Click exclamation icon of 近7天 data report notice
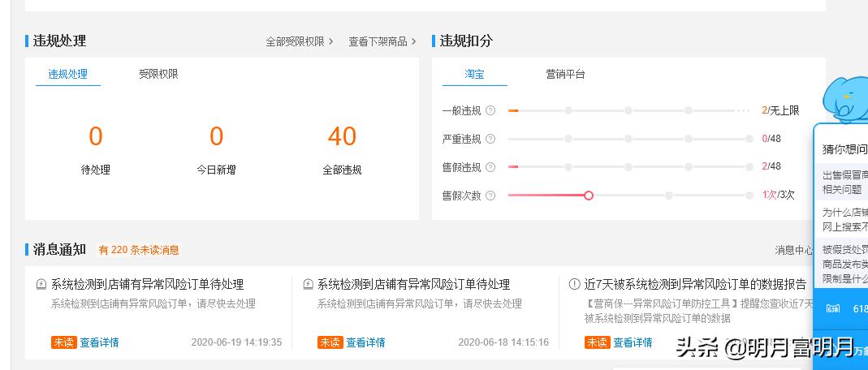This screenshot has height=370, width=868. [575, 284]
